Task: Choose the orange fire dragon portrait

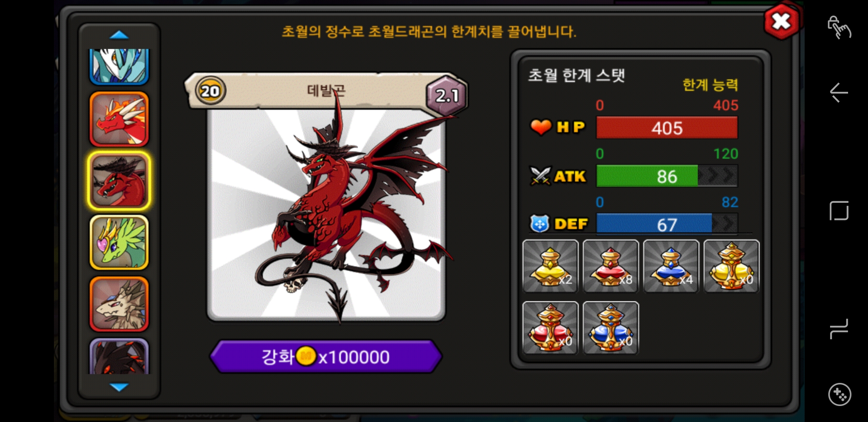Action: [x=119, y=119]
